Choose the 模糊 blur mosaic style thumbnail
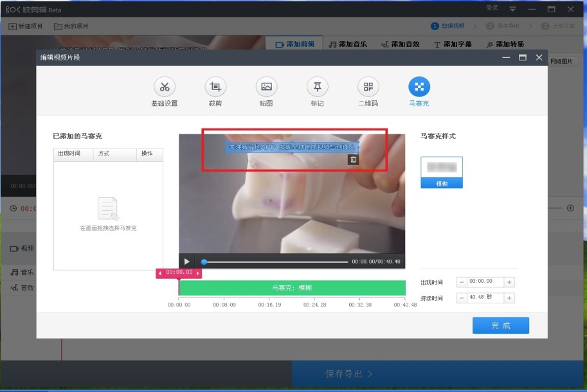The width and height of the screenshot is (587, 392). (x=441, y=172)
